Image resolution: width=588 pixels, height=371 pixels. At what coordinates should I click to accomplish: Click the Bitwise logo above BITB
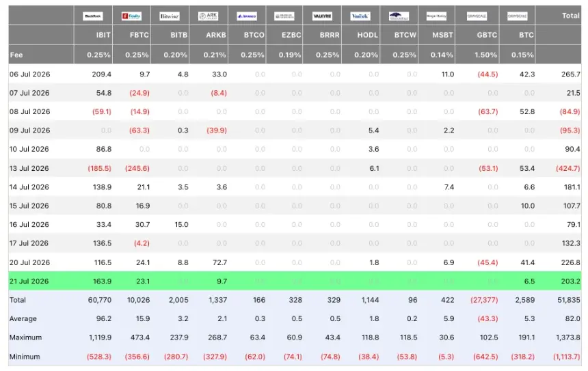170,16
